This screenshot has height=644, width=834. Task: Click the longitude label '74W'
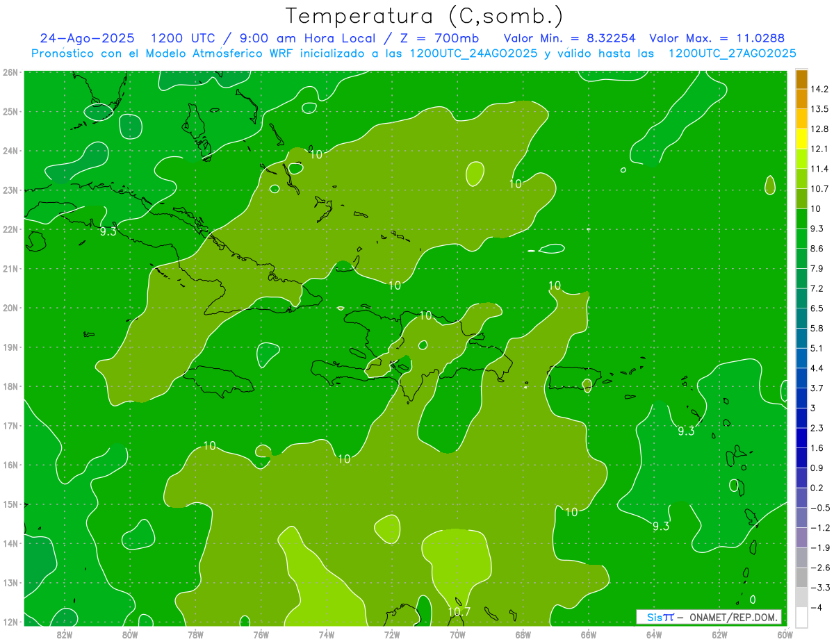[x=326, y=634]
